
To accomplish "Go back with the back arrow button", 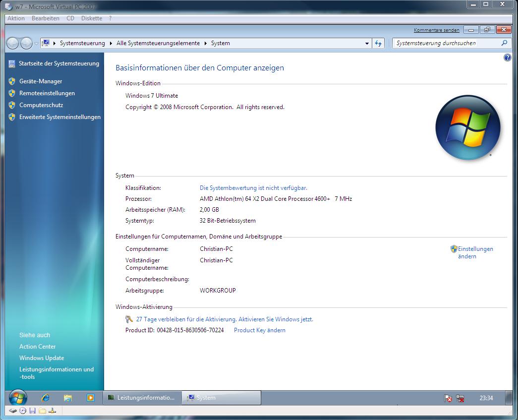I will (12, 43).
